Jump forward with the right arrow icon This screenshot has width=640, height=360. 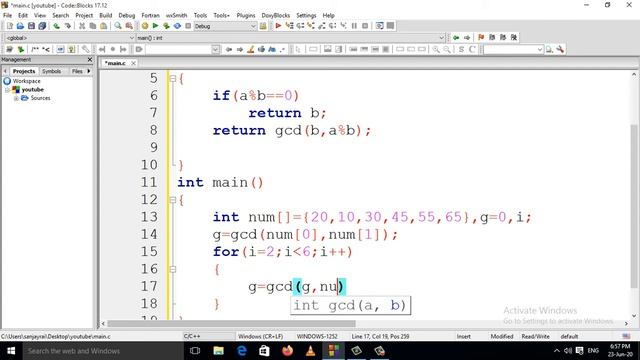point(467,37)
